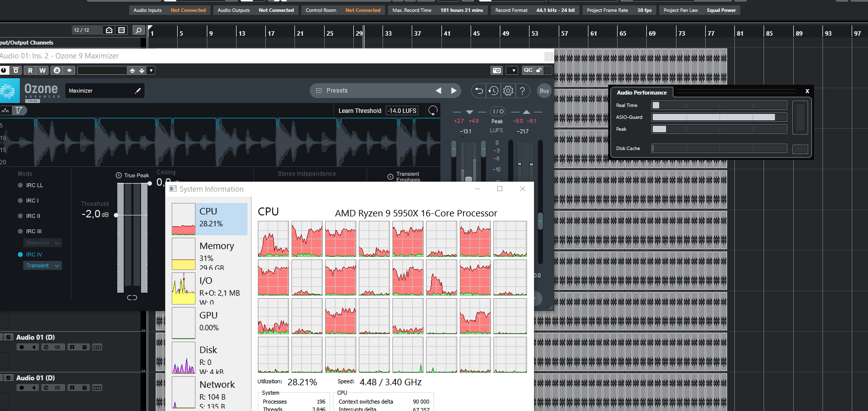Open the Presets list in Ozone
The width and height of the screenshot is (868, 411).
(x=337, y=91)
